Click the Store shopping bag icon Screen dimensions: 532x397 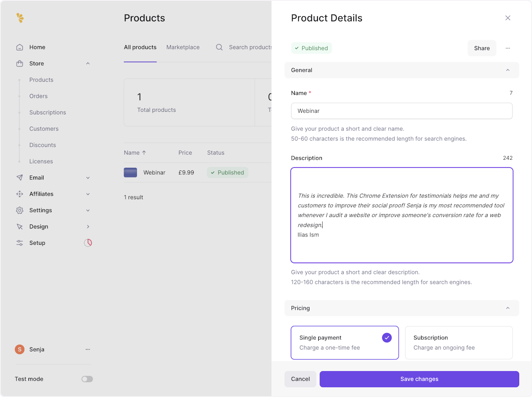[20, 63]
